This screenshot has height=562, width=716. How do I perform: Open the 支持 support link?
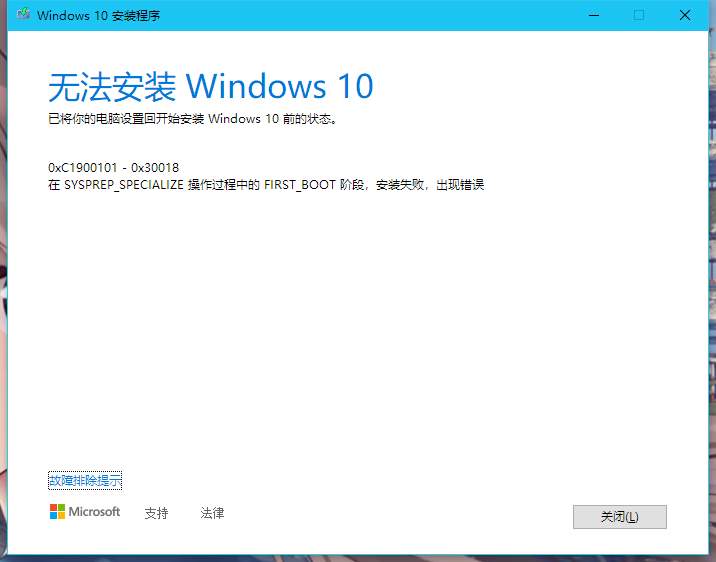[x=156, y=513]
